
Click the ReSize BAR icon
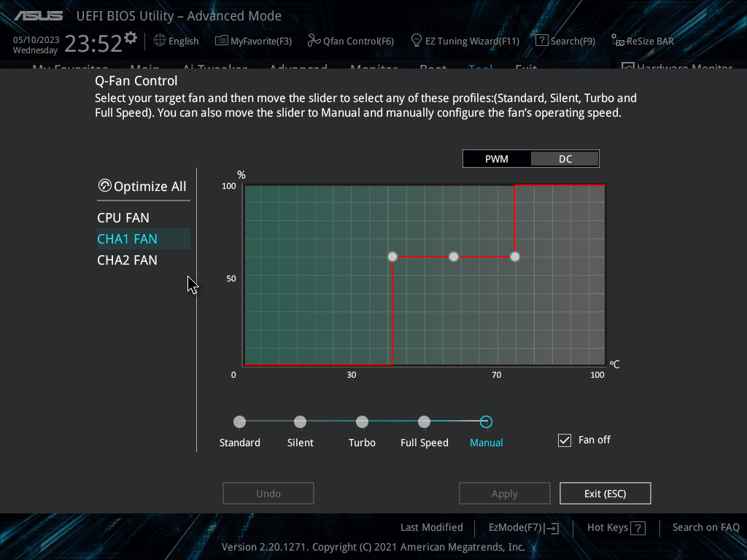pyautogui.click(x=617, y=41)
